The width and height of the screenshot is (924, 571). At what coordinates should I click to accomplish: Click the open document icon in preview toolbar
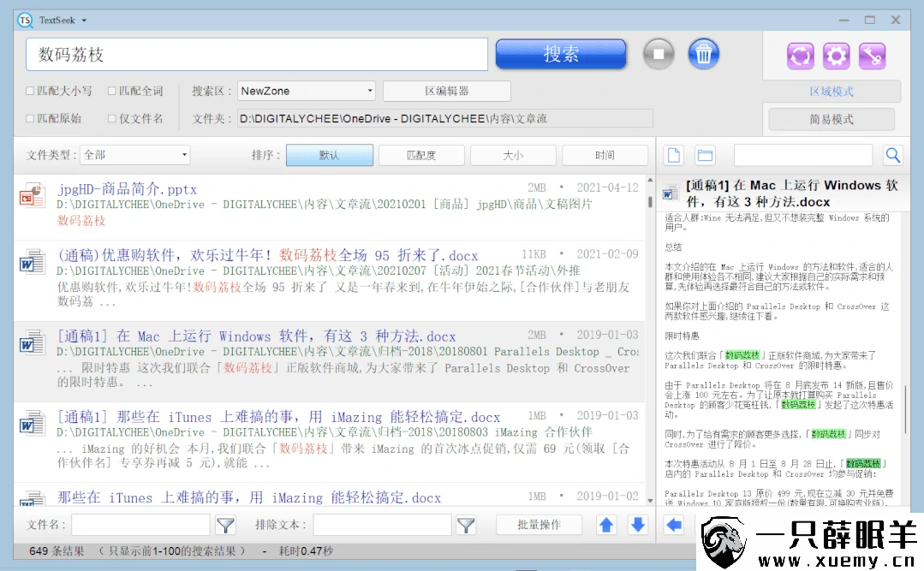pos(674,156)
